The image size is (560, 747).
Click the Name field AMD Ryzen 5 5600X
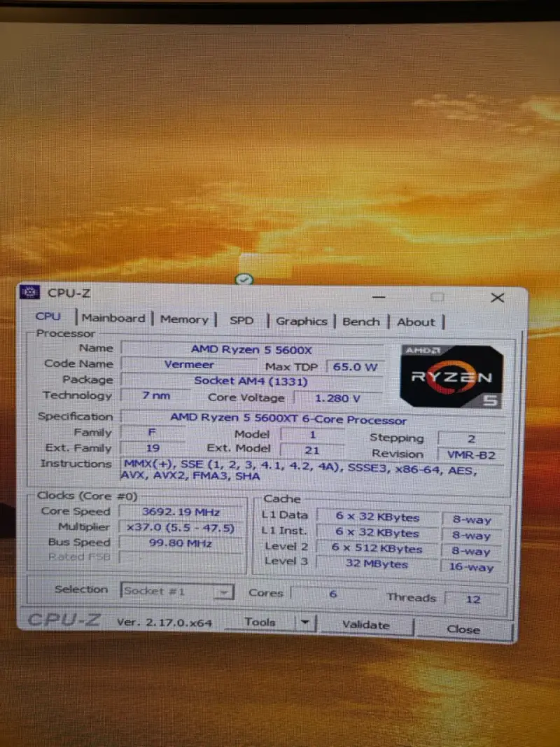point(251,349)
